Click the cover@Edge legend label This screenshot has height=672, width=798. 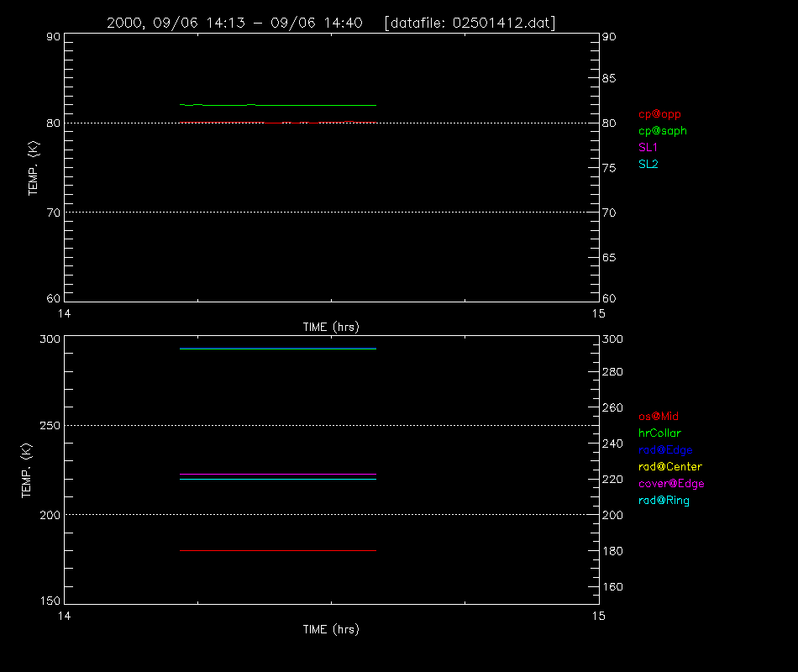click(671, 484)
